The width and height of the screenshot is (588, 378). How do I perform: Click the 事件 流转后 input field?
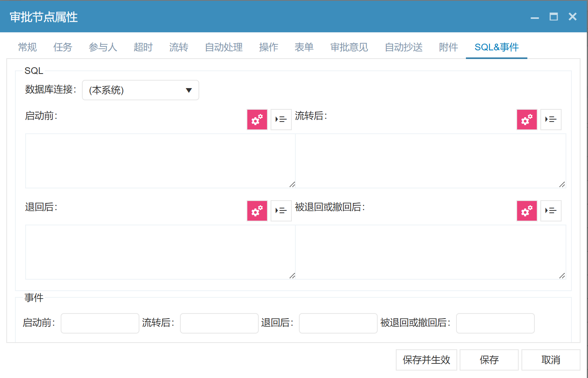point(219,323)
